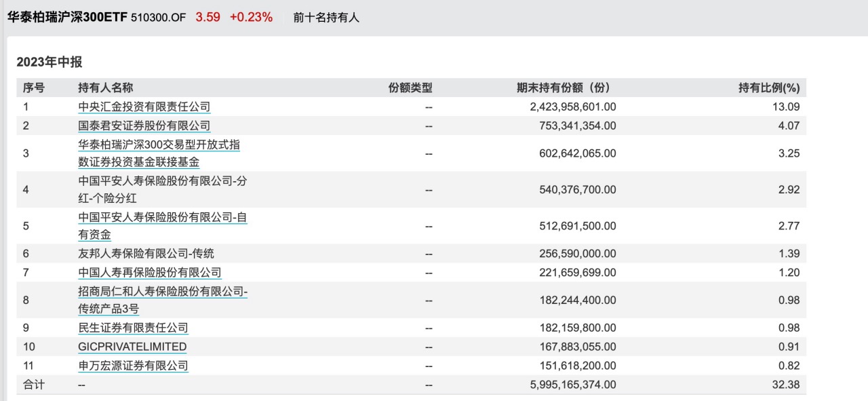The width and height of the screenshot is (868, 401).
Task: Click the 序号 column header
Action: click(x=34, y=88)
